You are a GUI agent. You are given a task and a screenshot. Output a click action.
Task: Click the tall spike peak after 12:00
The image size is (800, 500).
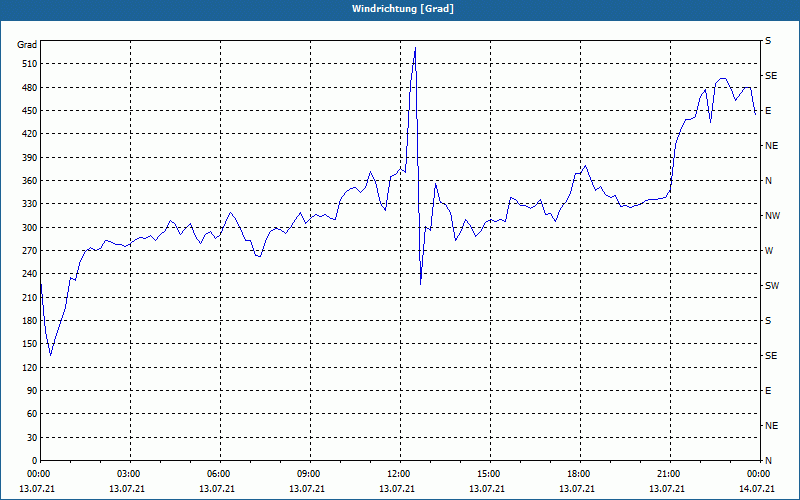[x=415, y=47]
